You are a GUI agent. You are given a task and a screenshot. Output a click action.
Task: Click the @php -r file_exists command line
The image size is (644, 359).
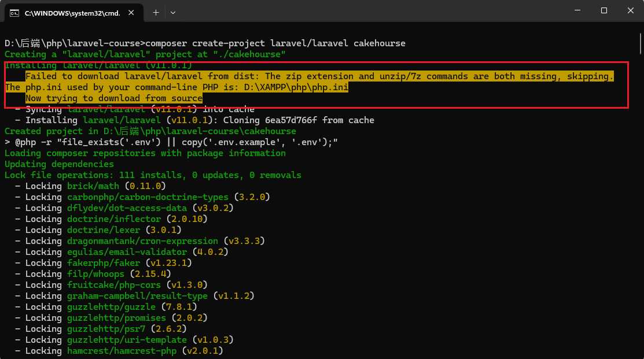click(x=171, y=142)
